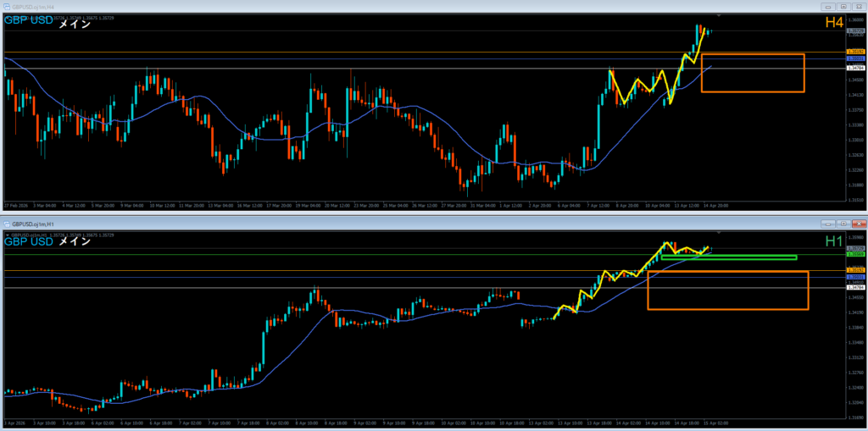
Task: Click the current-price 1.35729 label in the H4 chart
Action: coord(856,30)
